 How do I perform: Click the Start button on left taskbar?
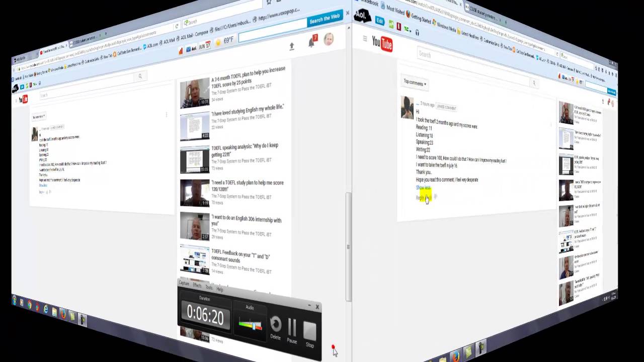[14, 301]
